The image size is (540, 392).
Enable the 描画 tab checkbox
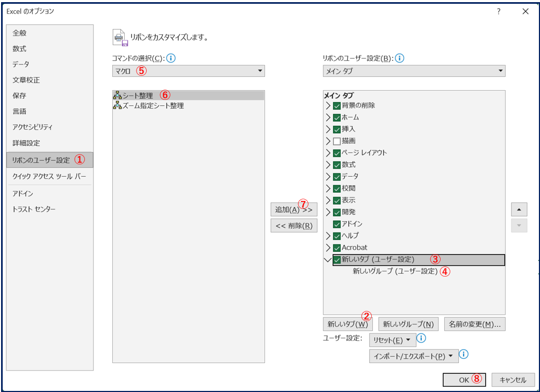[337, 141]
